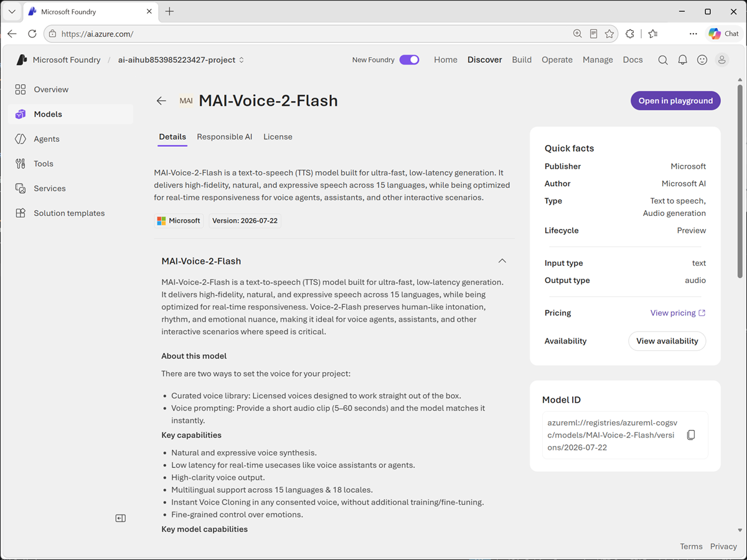Click the feedback smiley icon
This screenshot has height=560, width=747.
(702, 60)
